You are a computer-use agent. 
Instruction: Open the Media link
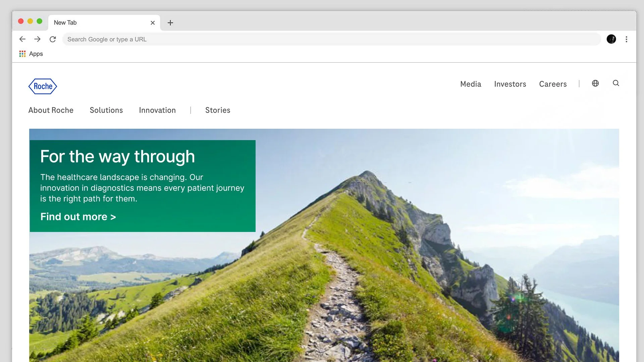471,84
